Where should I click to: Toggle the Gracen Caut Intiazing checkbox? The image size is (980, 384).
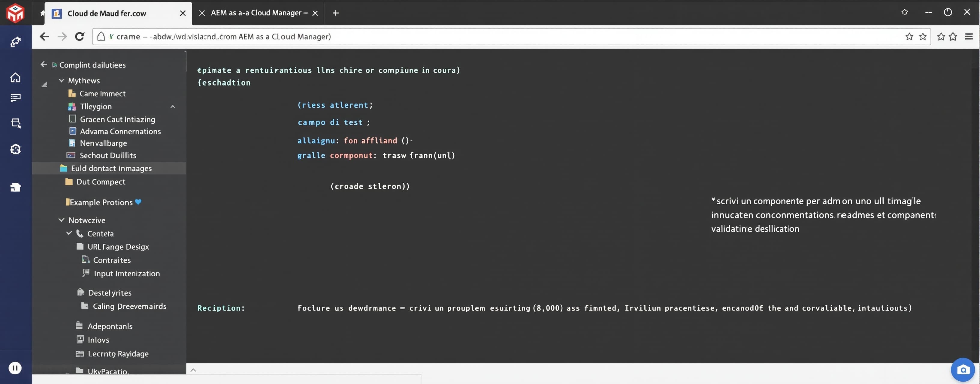coord(72,118)
